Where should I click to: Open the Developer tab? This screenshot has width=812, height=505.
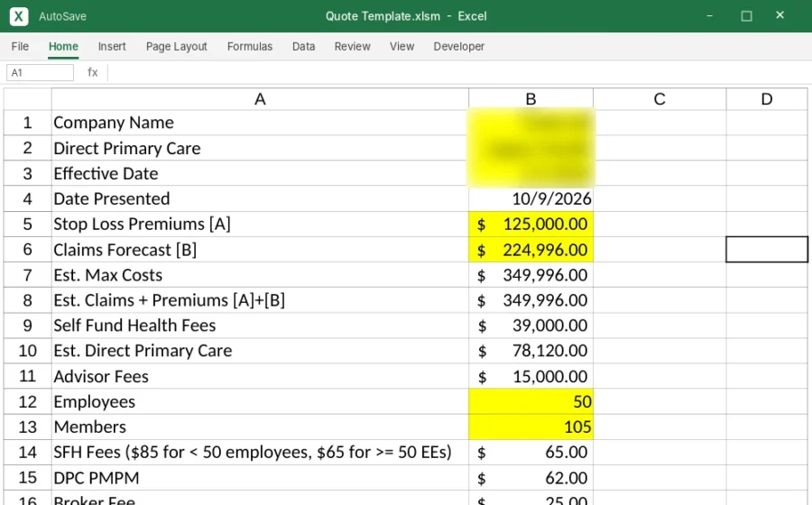point(459,47)
